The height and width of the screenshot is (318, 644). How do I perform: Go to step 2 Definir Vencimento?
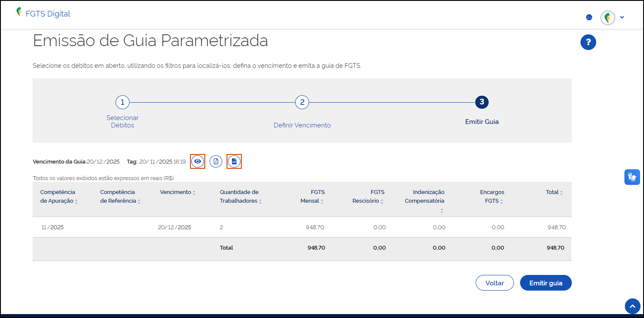coord(302,102)
